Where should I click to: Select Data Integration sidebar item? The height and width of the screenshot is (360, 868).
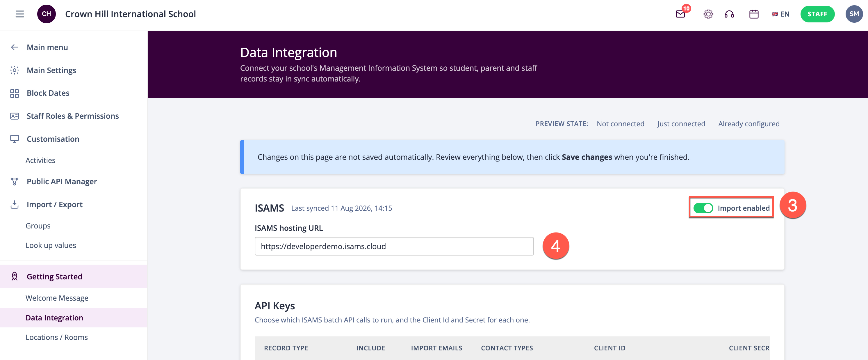click(74, 318)
